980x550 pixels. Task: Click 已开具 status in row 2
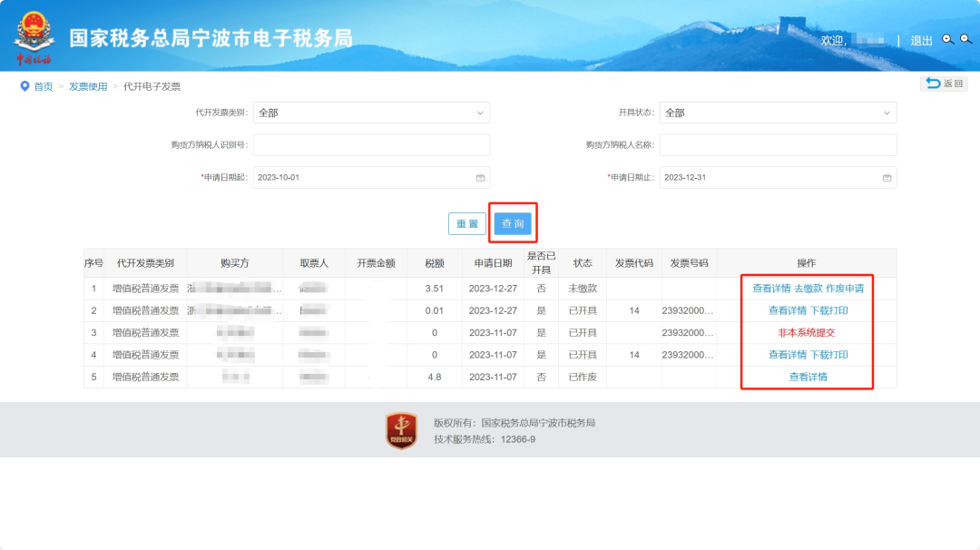click(x=583, y=310)
